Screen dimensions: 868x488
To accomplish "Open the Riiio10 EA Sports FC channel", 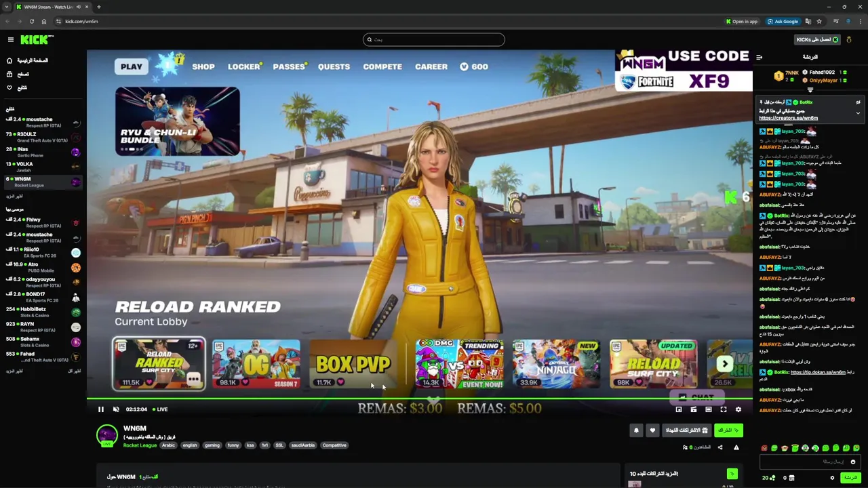I will coord(43,252).
